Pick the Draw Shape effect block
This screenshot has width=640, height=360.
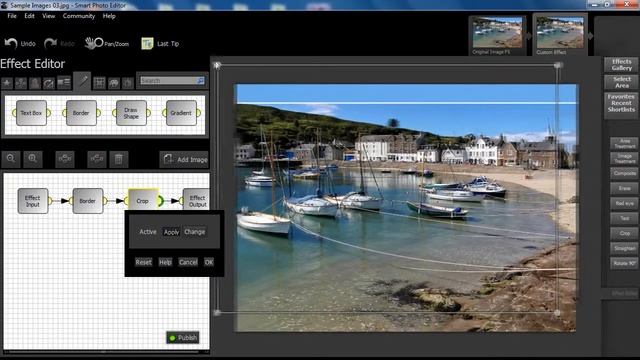(x=131, y=113)
